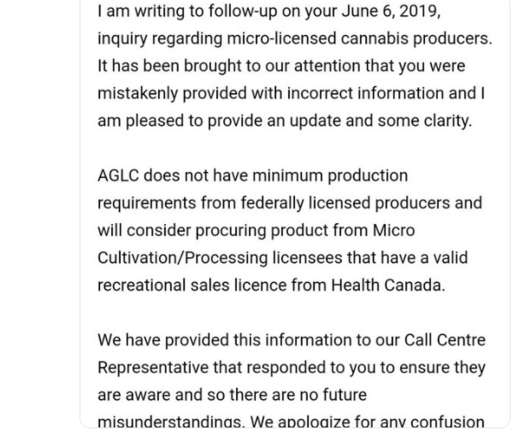The width and height of the screenshot is (531, 442).
Task: Click the words "Health Canada"
Action: click(386, 285)
